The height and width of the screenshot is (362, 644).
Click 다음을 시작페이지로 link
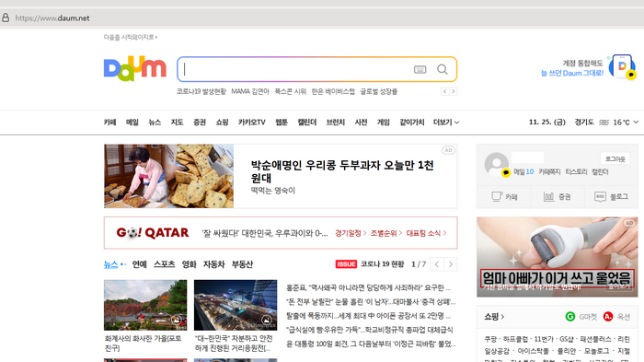(x=131, y=37)
